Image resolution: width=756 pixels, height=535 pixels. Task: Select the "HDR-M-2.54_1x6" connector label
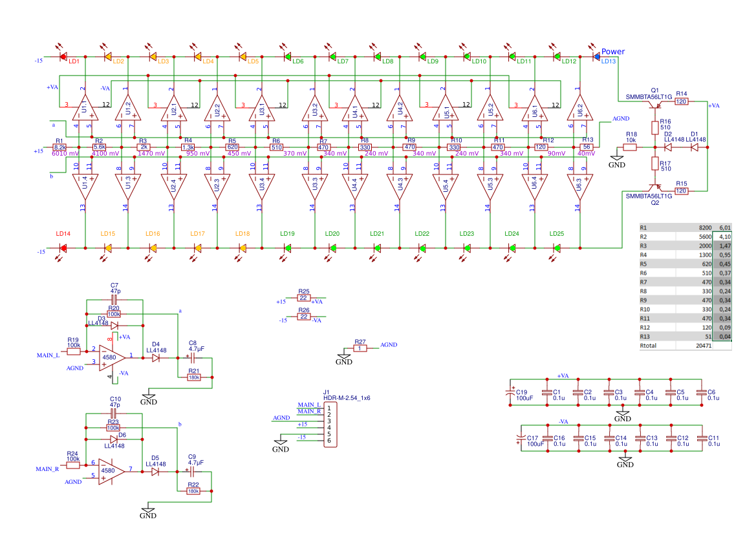pos(347,398)
